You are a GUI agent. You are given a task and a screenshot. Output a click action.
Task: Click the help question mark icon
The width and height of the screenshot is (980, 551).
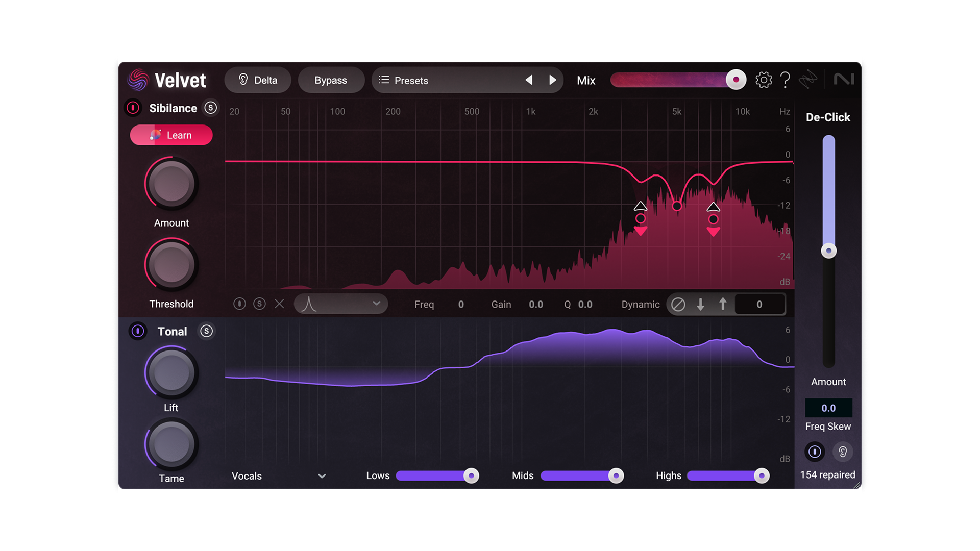[x=785, y=80]
